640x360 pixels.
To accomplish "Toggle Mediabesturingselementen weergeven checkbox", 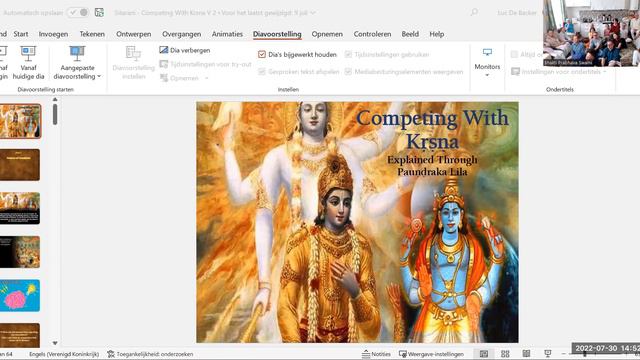I will [x=348, y=71].
